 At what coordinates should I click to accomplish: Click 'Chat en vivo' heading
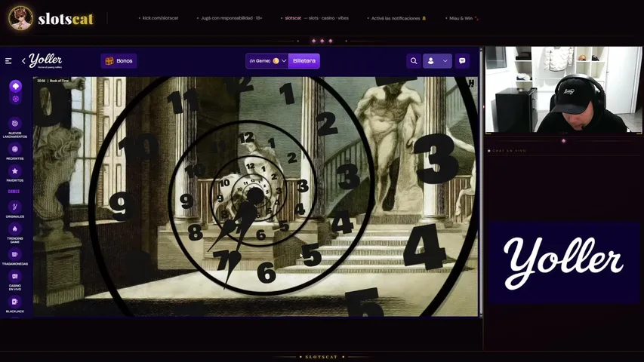(510, 151)
